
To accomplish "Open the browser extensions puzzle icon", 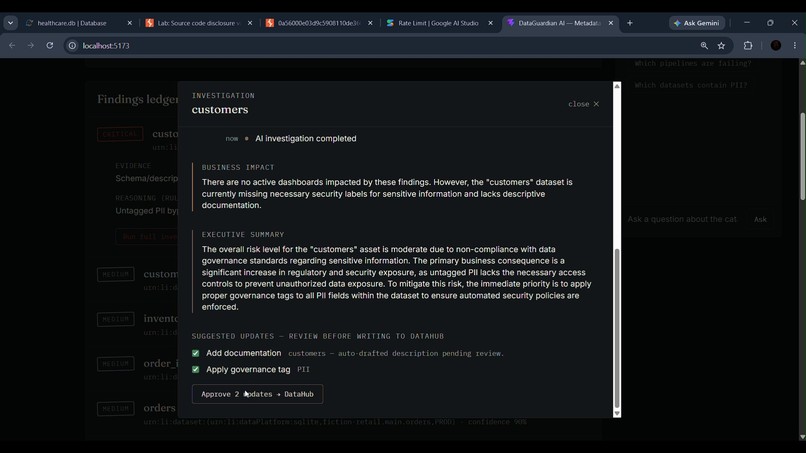I will click(748, 46).
